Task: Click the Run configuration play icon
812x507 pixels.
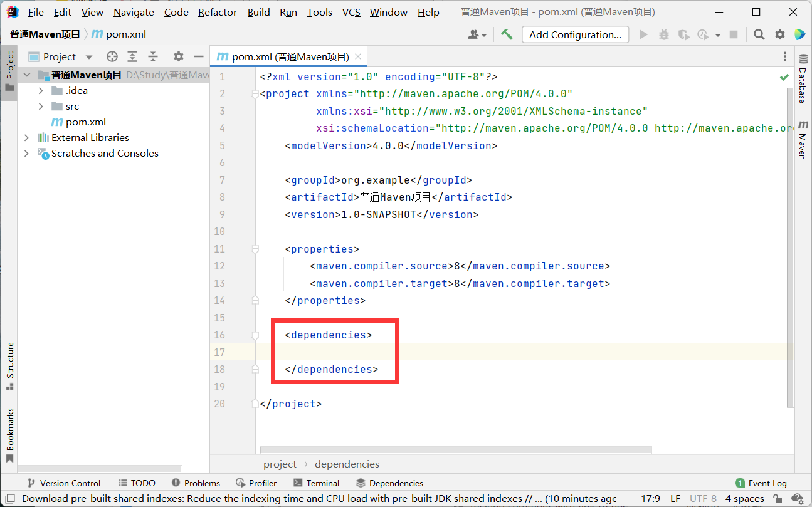Action: (643, 34)
